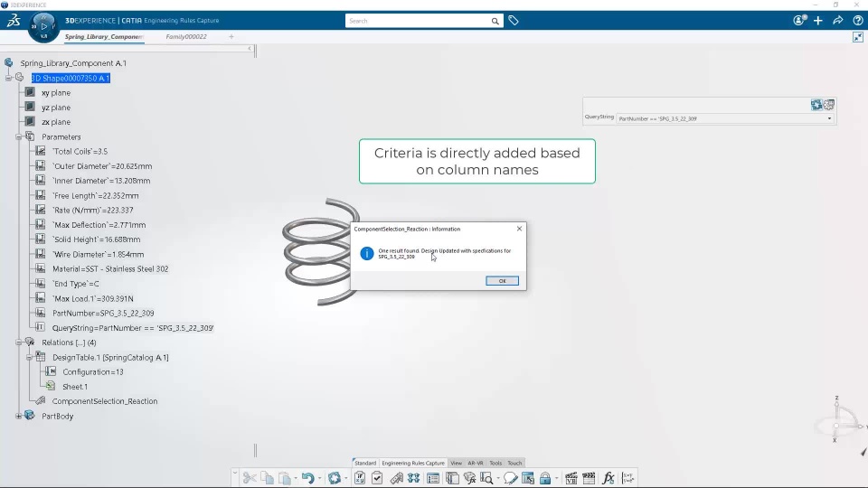The height and width of the screenshot is (488, 868).
Task: Collapse the 3D Shape00007350 tree node
Action: (x=8, y=78)
